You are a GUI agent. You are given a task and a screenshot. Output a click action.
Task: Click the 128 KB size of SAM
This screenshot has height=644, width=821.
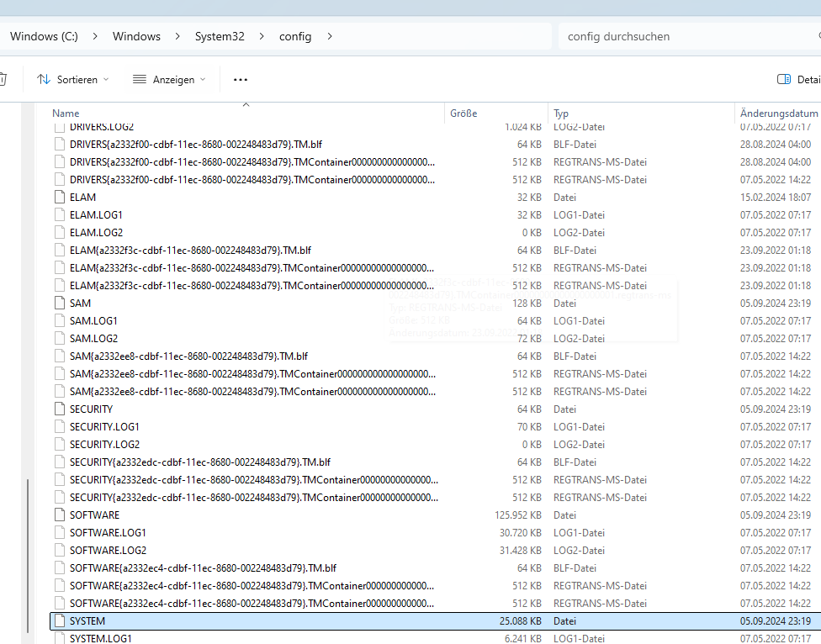[x=527, y=303]
